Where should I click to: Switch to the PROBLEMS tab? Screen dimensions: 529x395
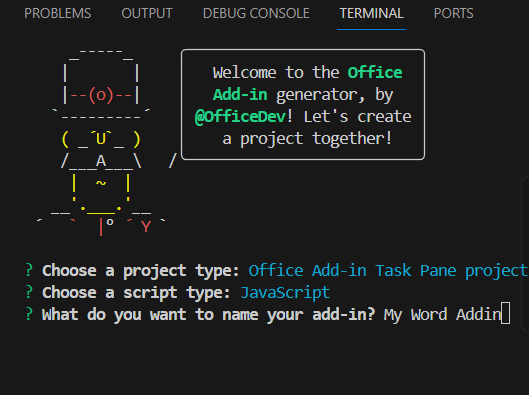pos(58,13)
